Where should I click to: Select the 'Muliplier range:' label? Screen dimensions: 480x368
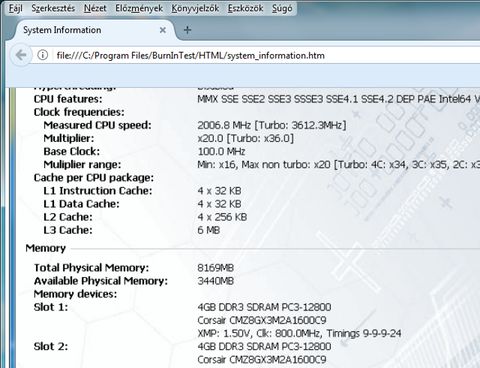pos(82,164)
